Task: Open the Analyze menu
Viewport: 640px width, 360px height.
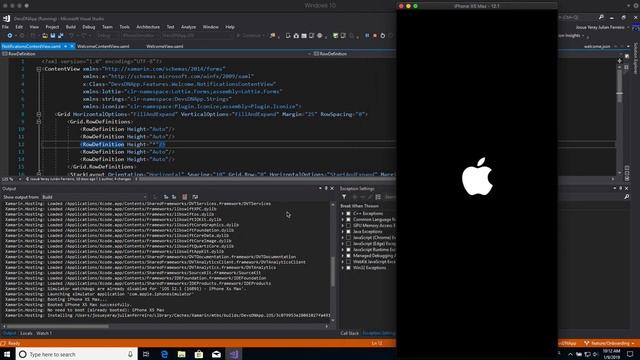Action: click(x=188, y=27)
